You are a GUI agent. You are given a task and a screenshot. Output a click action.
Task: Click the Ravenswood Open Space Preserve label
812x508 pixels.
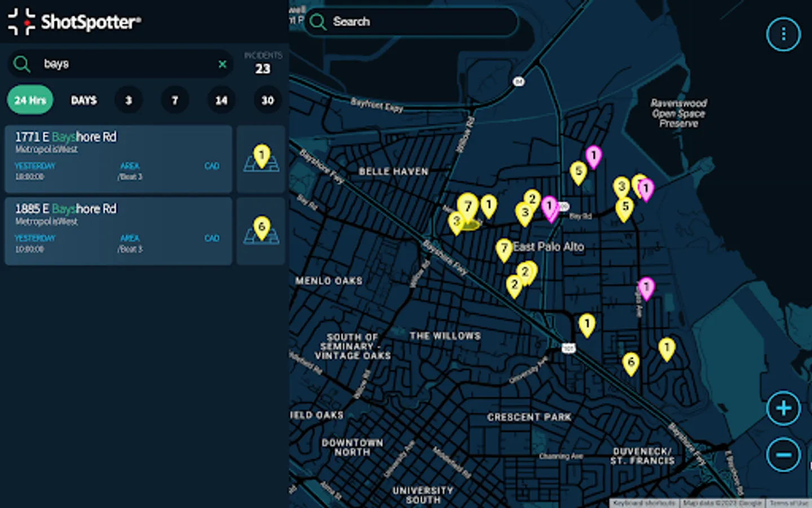[x=678, y=113]
